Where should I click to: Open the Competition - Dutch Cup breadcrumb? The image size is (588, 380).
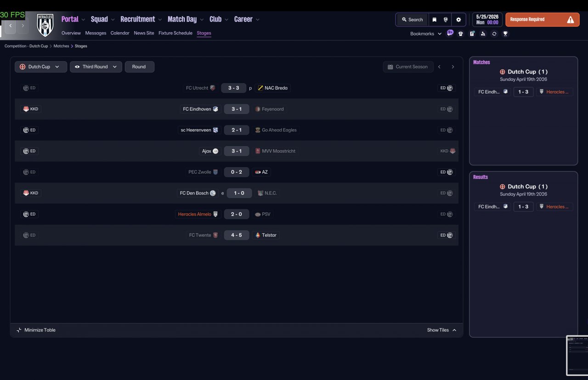(26, 46)
